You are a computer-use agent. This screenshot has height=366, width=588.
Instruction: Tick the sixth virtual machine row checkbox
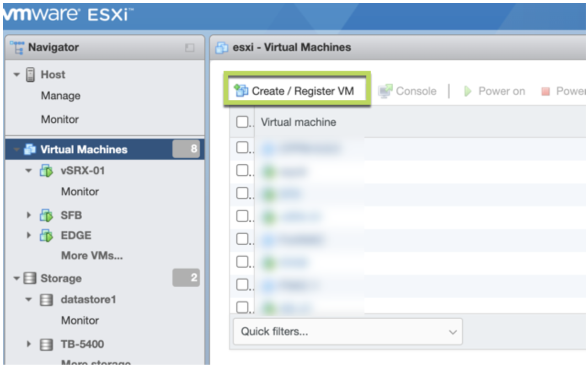(x=242, y=262)
